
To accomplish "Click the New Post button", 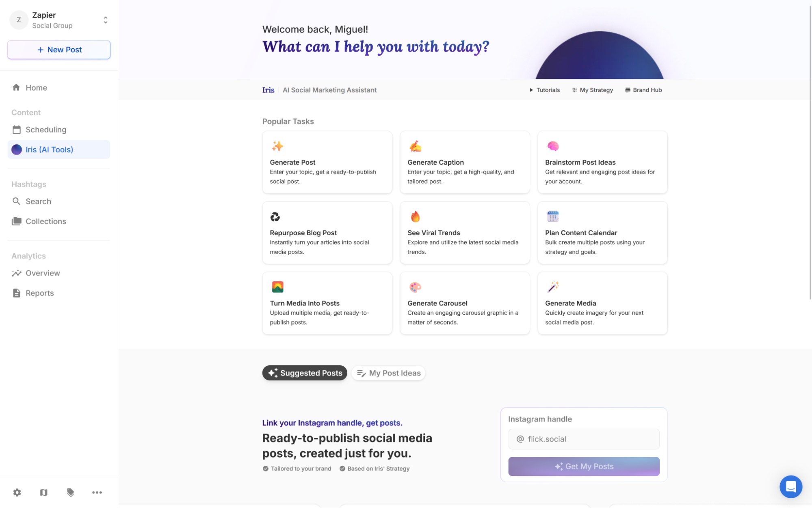I will [x=58, y=50].
